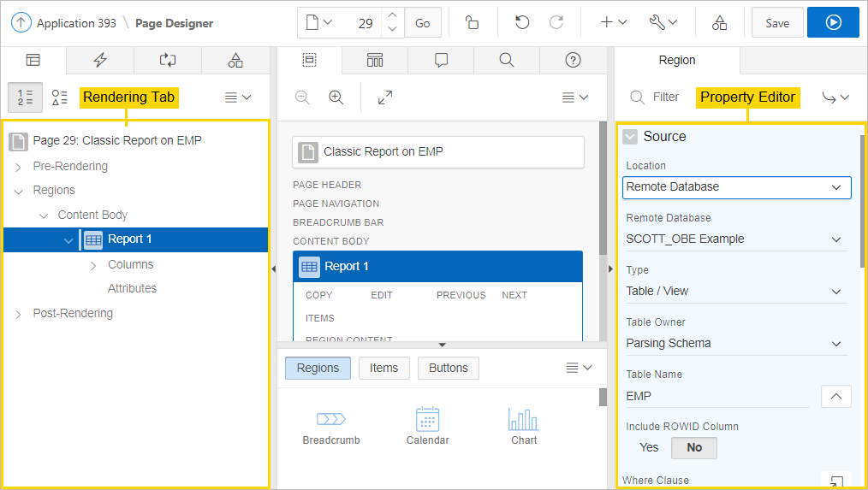Click the Save button
Screen dimensions: 868x490
point(777,23)
